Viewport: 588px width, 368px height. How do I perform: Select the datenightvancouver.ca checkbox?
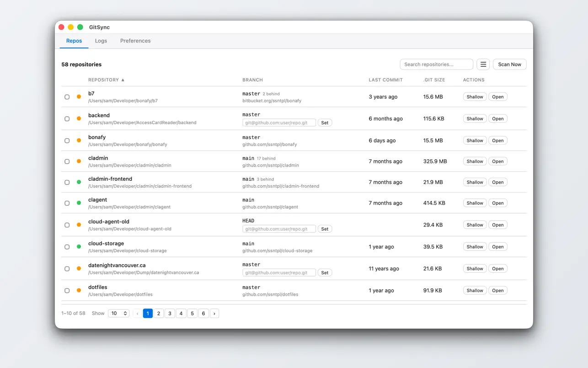coord(67,269)
